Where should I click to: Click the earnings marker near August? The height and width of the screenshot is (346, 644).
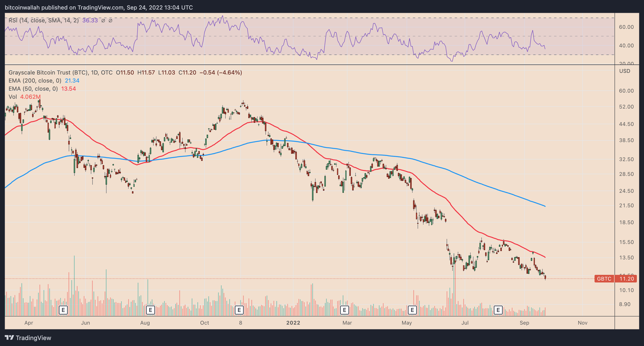tap(150, 310)
